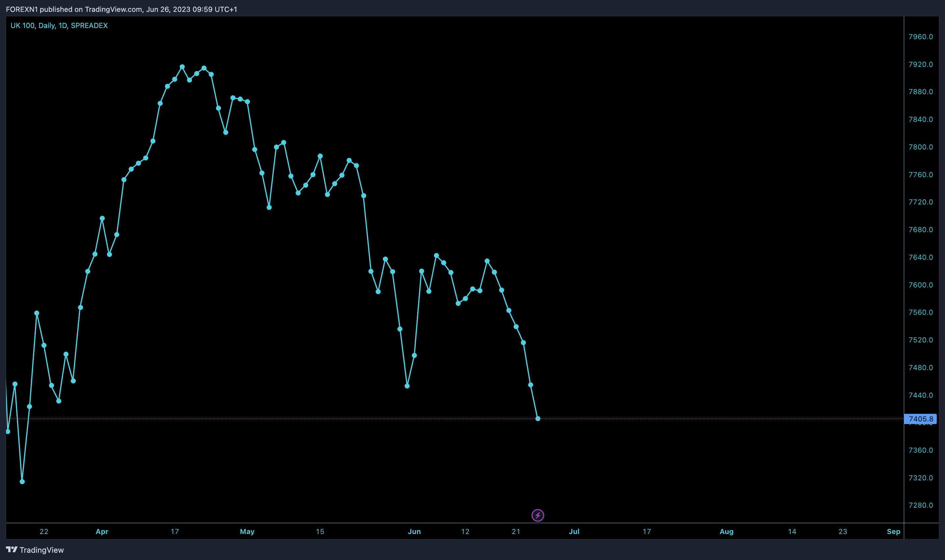The width and height of the screenshot is (945, 560).
Task: Select the UK 100 Daily SPREADEX chart title
Action: click(59, 25)
